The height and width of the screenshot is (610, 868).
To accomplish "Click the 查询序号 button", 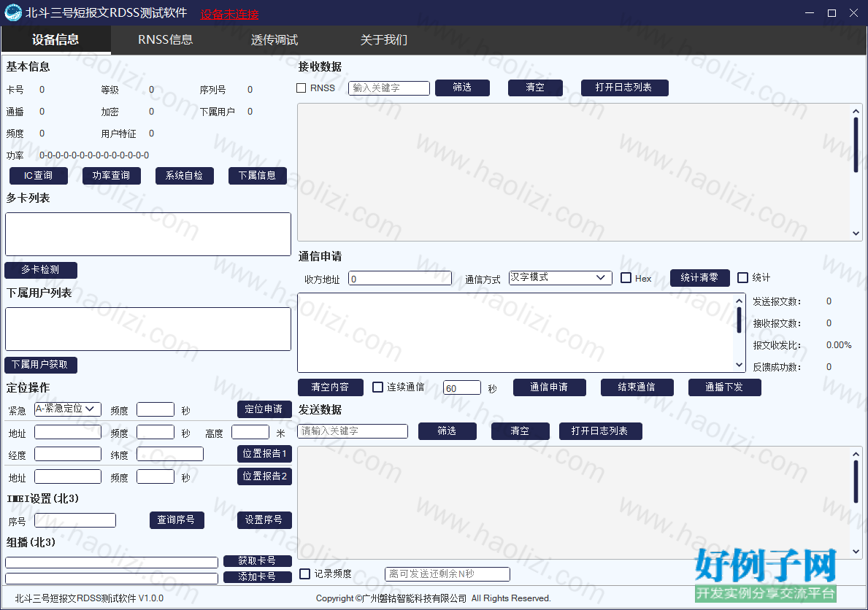I will [177, 520].
